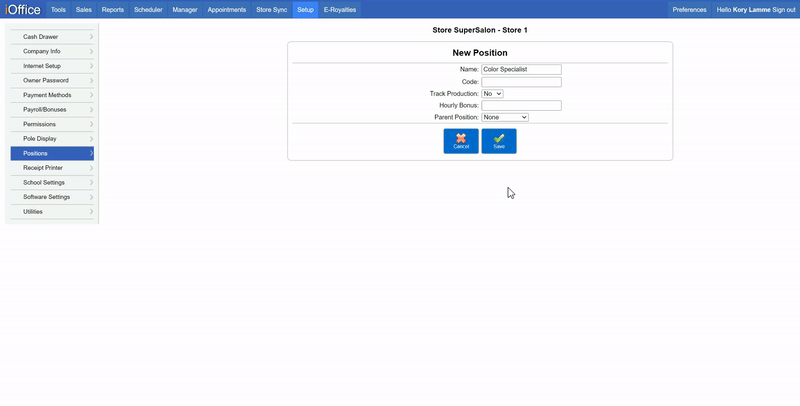The height and width of the screenshot is (406, 800).
Task: Open Utilities in the sidebar
Action: [52, 212]
